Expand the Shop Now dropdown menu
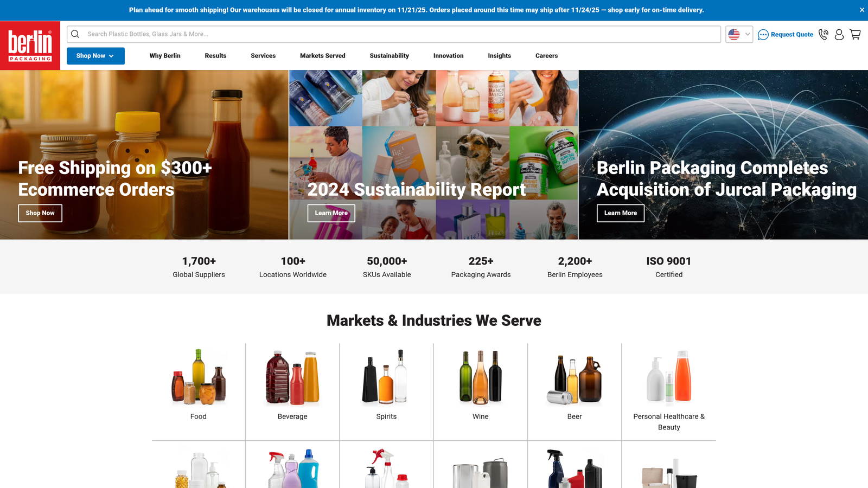Viewport: 868px width, 488px height. coord(95,56)
